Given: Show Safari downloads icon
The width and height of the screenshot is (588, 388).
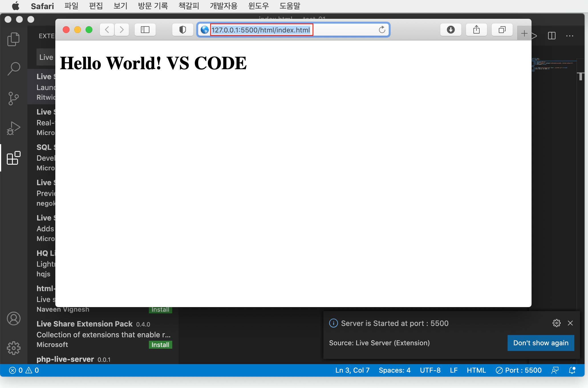Looking at the screenshot, I should click(x=451, y=30).
